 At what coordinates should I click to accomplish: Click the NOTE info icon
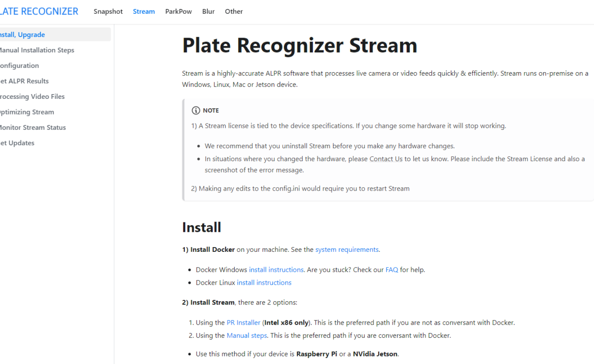pos(196,110)
